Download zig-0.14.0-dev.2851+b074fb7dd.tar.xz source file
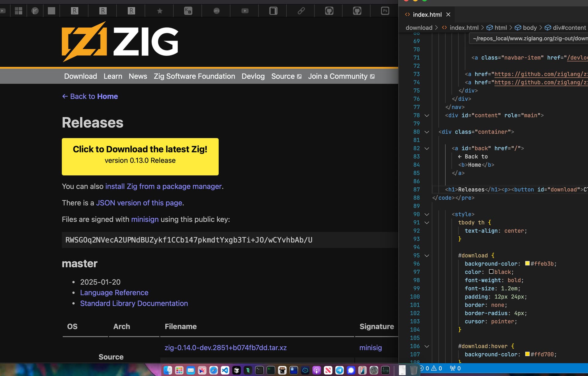588x376 pixels. click(x=226, y=348)
